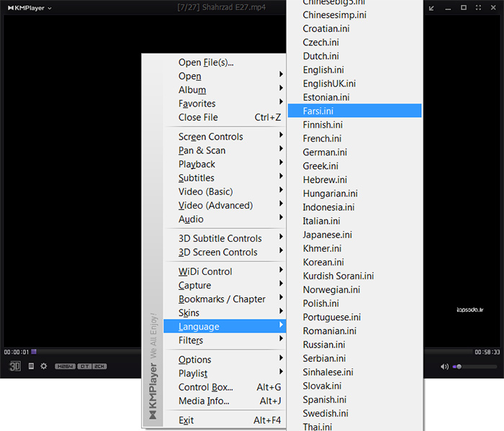The image size is (504, 431).
Task: Select Finnish.ini language file
Action: pyautogui.click(x=354, y=124)
